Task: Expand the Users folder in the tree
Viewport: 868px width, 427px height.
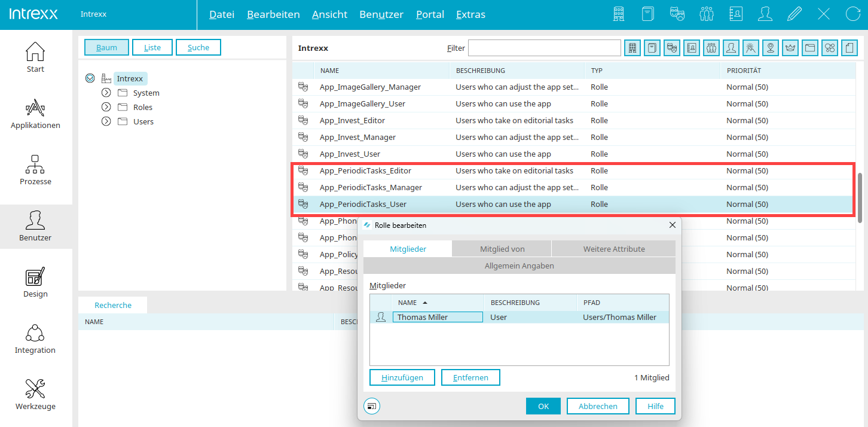Action: (x=106, y=121)
